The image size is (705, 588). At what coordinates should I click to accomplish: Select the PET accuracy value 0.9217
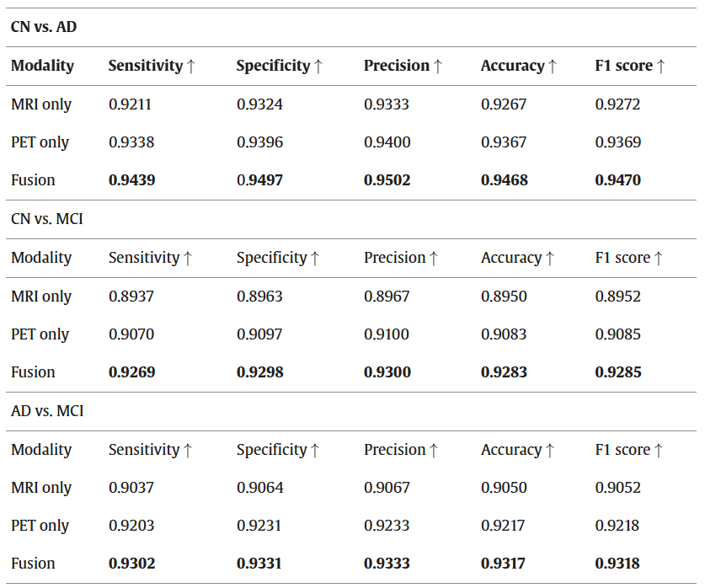[x=505, y=526]
